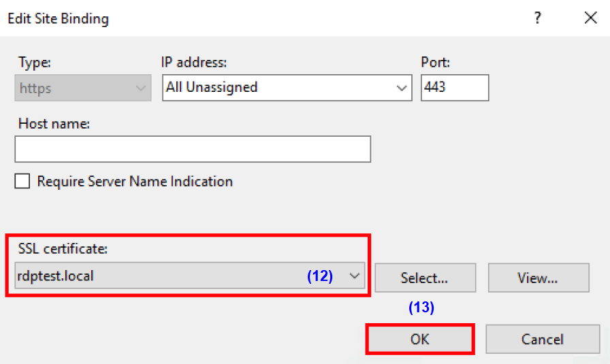610x364 pixels.
Task: Open certificate details with View... button
Action: 538,278
